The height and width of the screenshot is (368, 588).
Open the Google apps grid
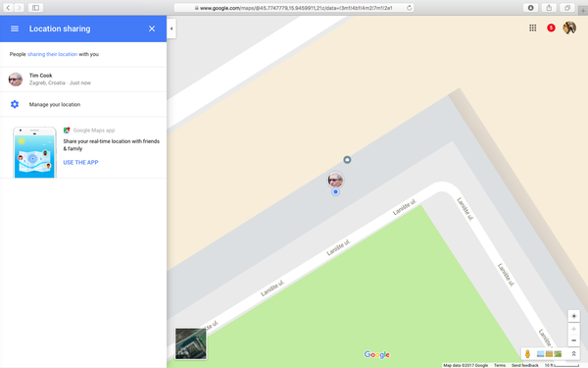tap(532, 27)
